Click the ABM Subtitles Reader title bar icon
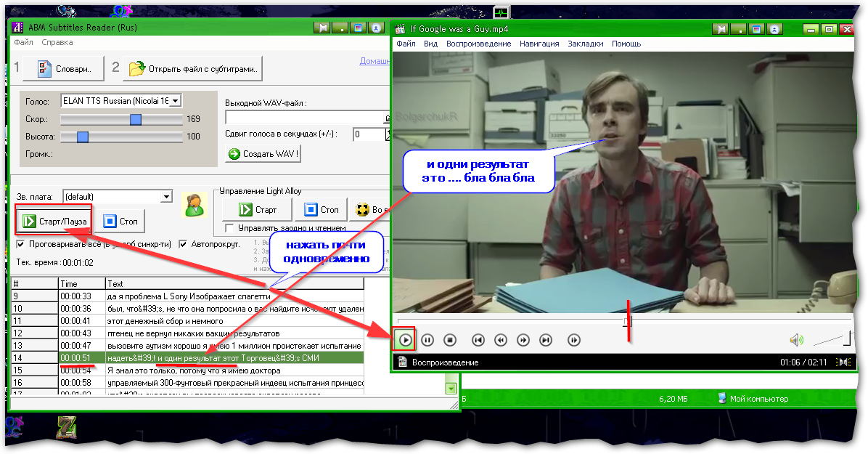868x454 pixels. point(17,27)
